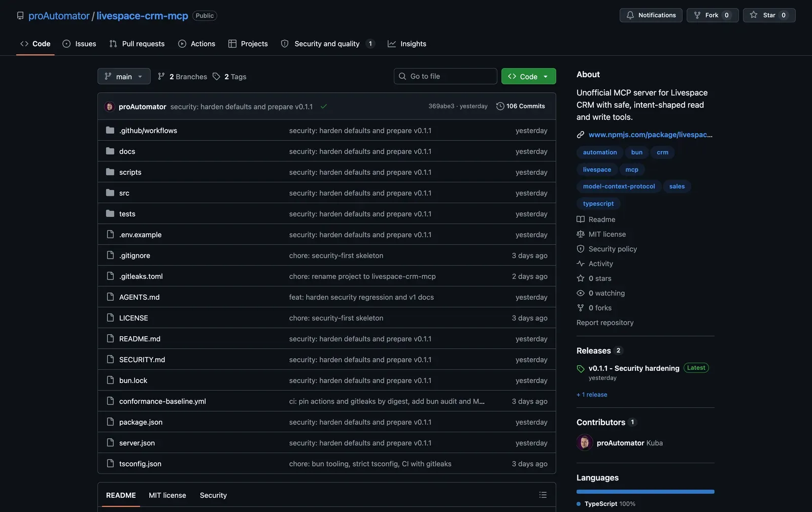Image resolution: width=812 pixels, height=512 pixels.
Task: Open the Code tab
Action: pos(35,44)
